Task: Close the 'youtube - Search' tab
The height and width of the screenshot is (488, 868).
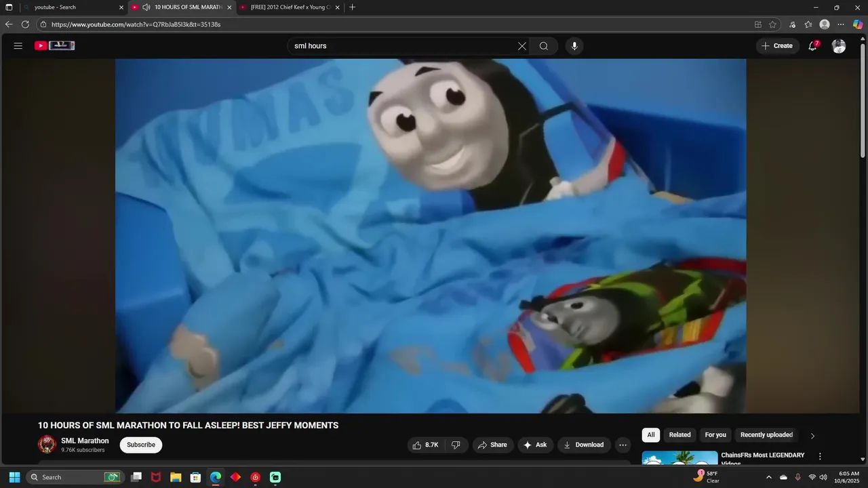Action: tap(121, 7)
